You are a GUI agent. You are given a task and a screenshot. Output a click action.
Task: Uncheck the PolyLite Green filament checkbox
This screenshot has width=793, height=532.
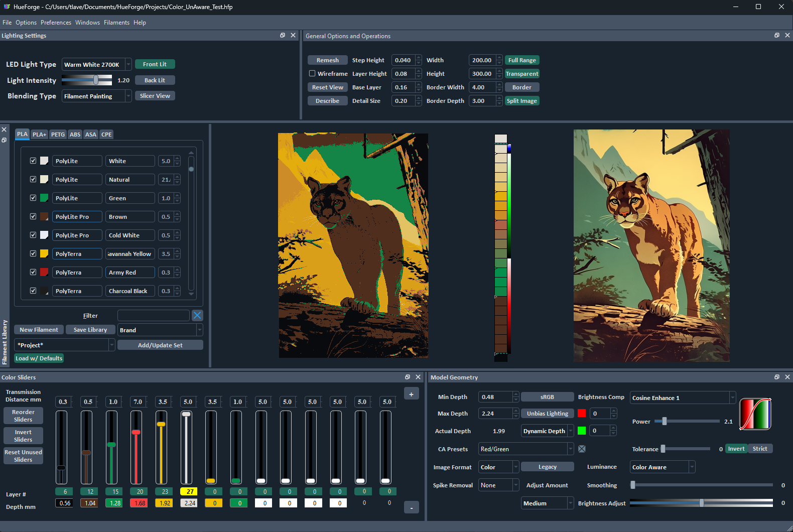click(x=33, y=198)
